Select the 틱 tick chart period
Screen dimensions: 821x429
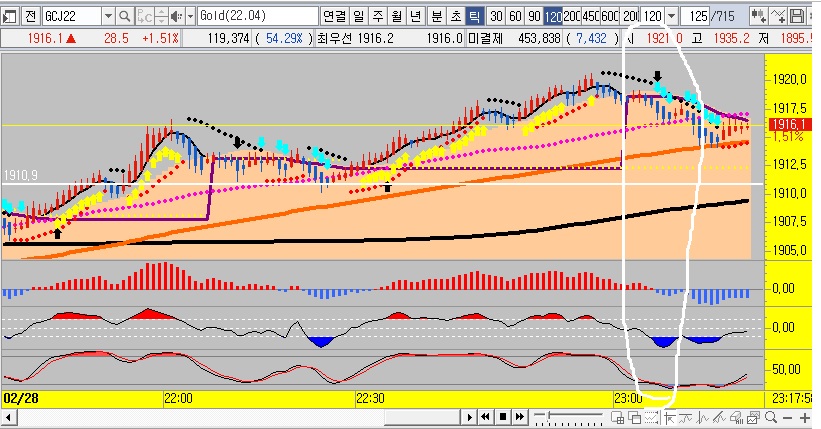click(474, 17)
